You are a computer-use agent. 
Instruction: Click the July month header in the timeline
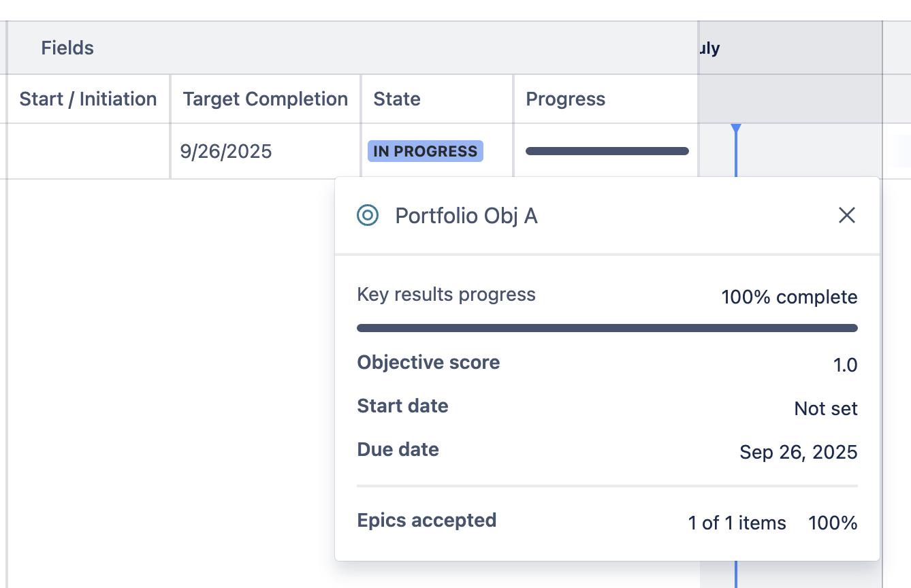point(709,48)
